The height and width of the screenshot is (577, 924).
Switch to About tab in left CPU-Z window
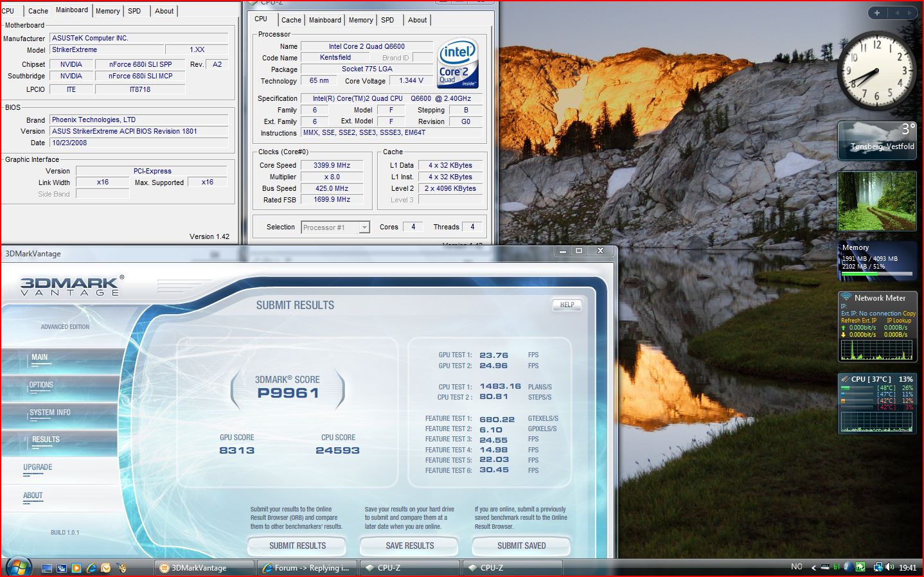164,11
